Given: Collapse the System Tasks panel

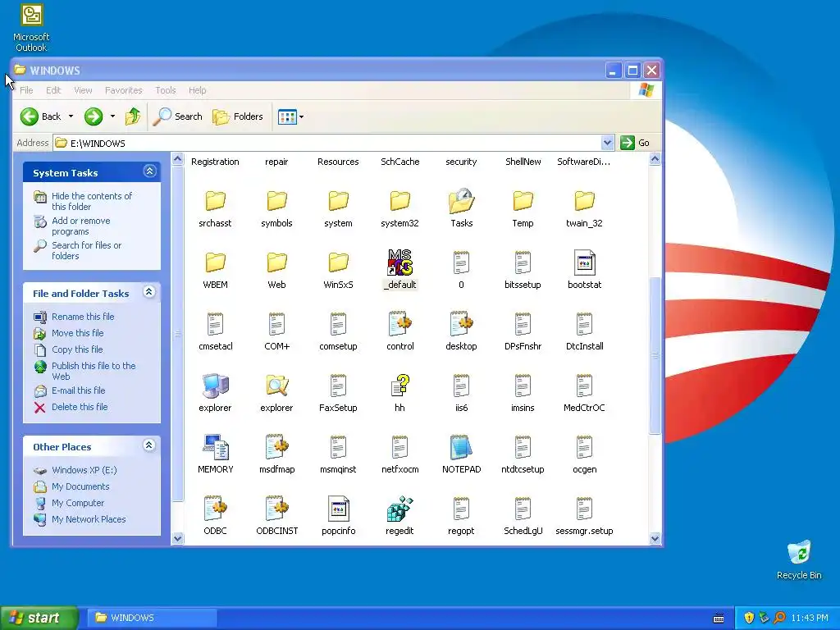Looking at the screenshot, I should (x=149, y=171).
